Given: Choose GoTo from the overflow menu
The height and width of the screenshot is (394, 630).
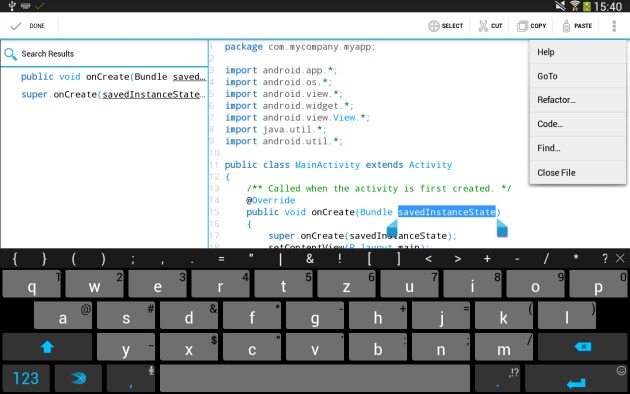Looking at the screenshot, I should click(x=578, y=76).
